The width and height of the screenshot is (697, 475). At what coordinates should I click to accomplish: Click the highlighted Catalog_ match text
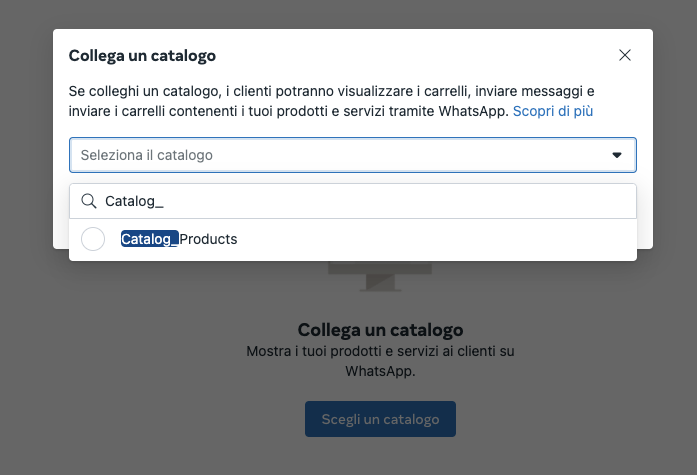(149, 239)
